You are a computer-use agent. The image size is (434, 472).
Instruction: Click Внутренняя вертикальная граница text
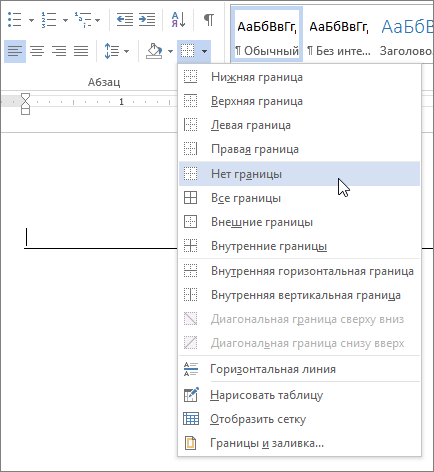coord(306,295)
